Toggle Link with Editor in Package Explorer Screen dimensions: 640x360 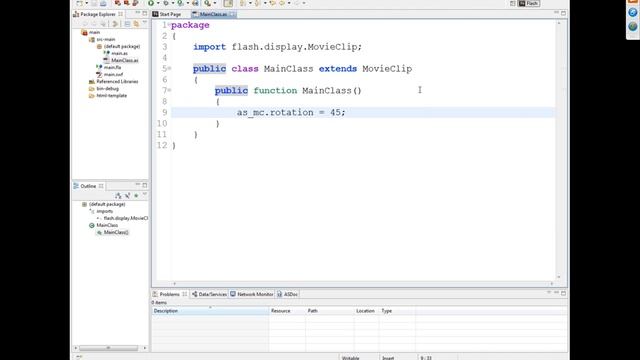pyautogui.click(x=136, y=24)
